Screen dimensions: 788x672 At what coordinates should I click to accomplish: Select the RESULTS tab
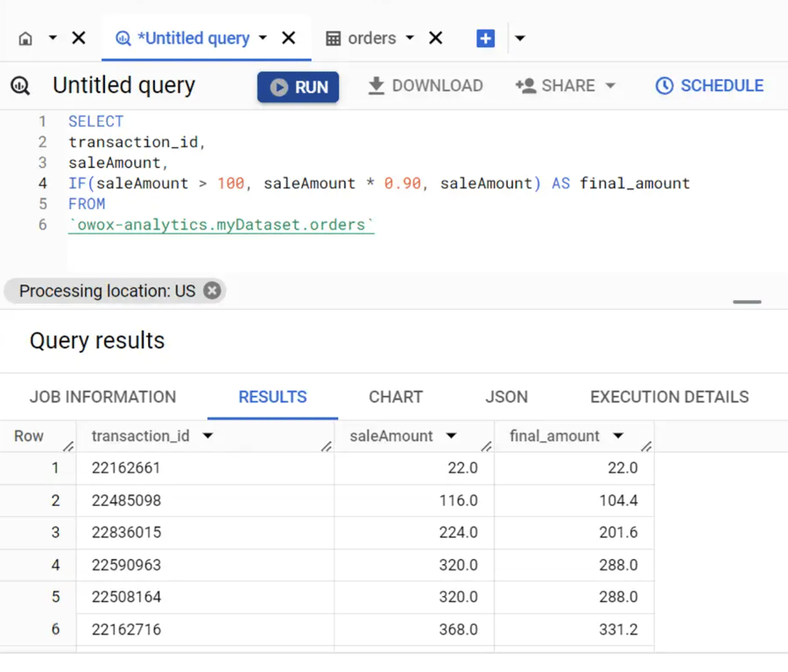[x=272, y=396]
